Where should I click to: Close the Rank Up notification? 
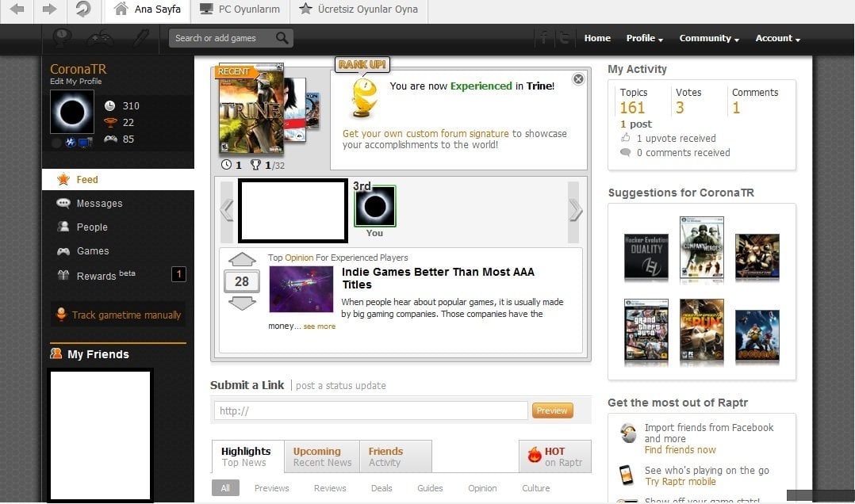[x=578, y=79]
